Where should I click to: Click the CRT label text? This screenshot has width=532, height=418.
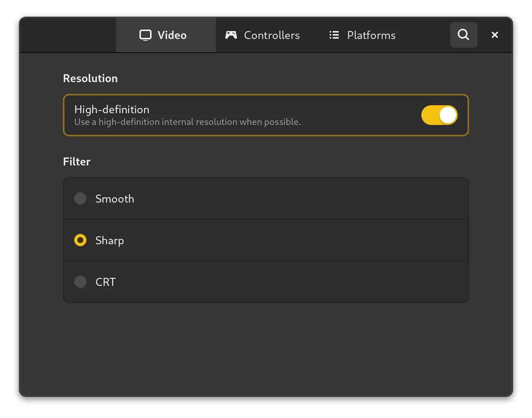[105, 282]
